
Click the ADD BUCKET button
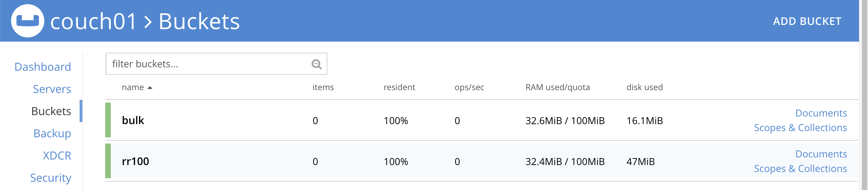tap(807, 21)
